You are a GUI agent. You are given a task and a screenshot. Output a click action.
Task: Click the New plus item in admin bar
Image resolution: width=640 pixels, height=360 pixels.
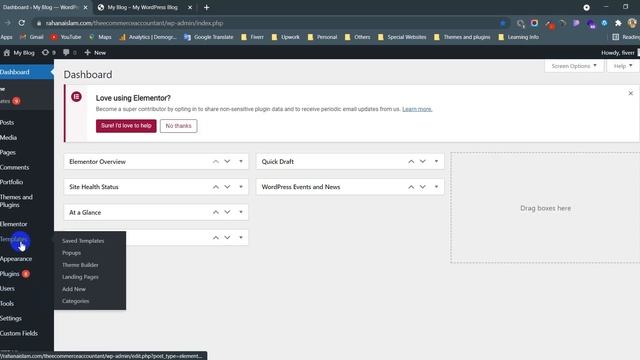pos(95,53)
